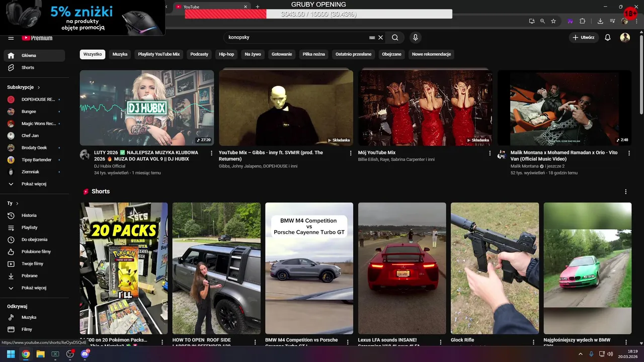Open the Chef Jan subscription channel
644x362 pixels.
click(34, 136)
